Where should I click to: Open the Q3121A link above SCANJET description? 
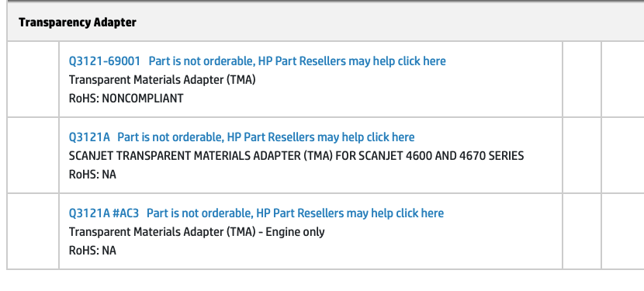click(89, 137)
